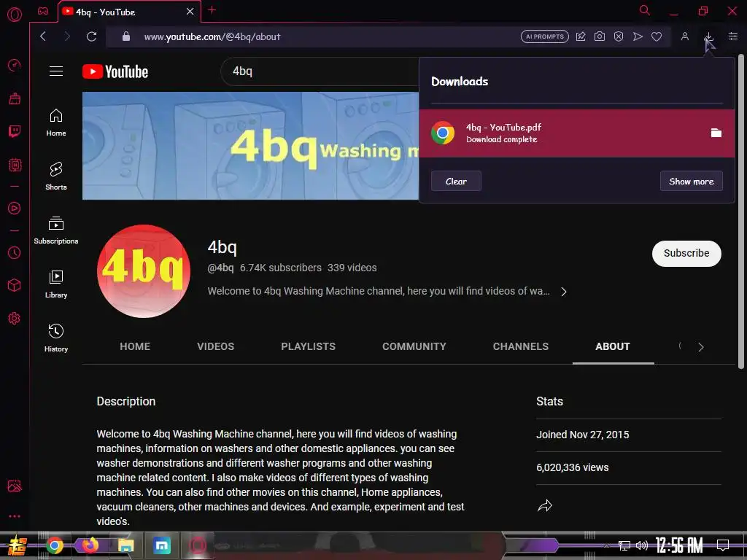
Task: Click Show more in Downloads panel
Action: click(692, 181)
